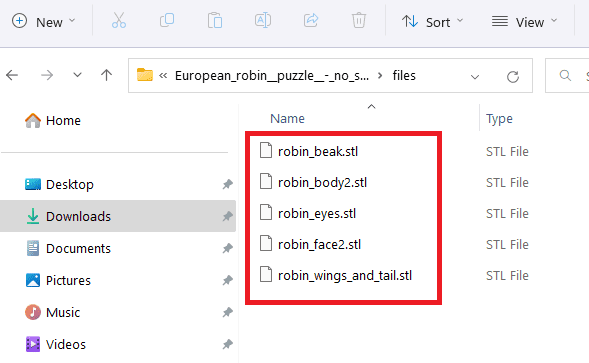This screenshot has width=589, height=363.
Task: Open the View layout dropdown
Action: click(524, 22)
